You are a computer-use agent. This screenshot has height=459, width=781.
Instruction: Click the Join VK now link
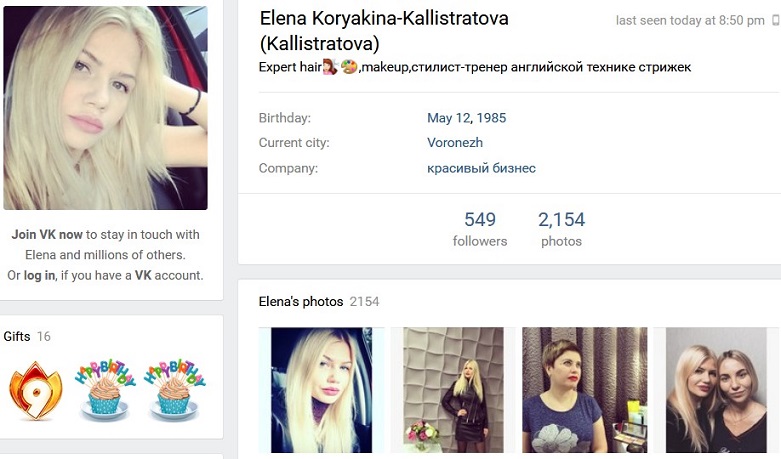point(47,234)
